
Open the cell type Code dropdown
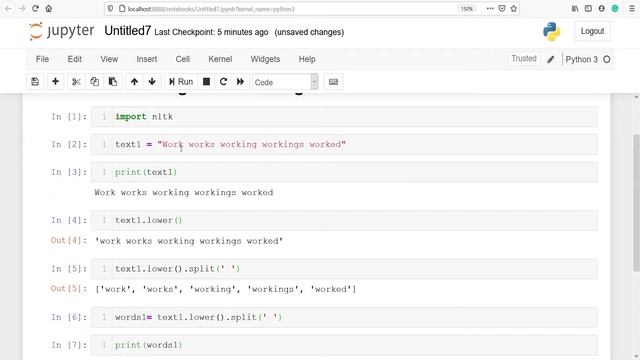click(x=285, y=82)
